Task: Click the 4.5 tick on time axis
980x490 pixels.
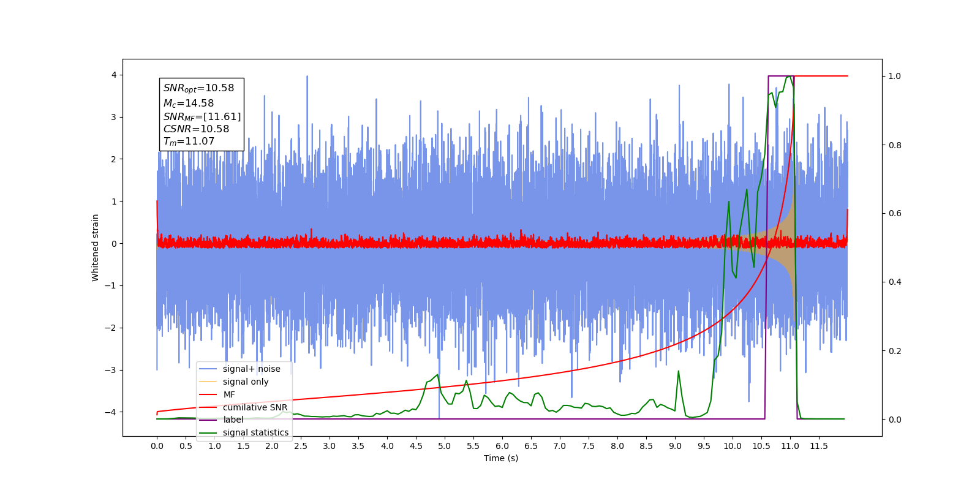Action: [416, 446]
